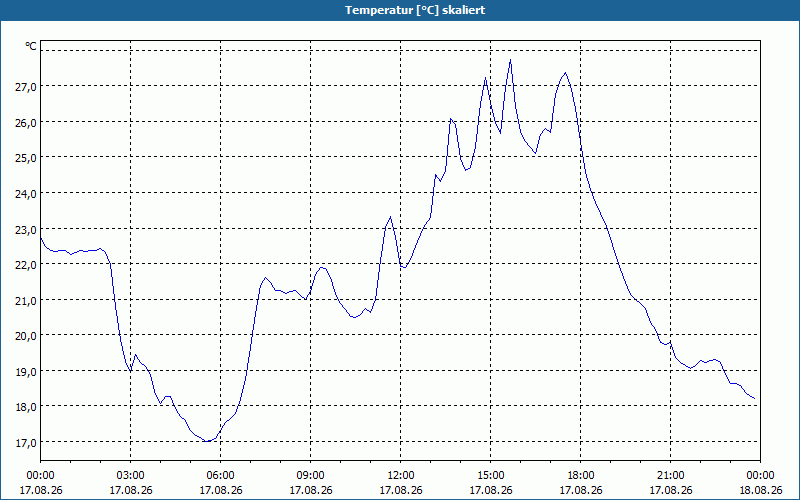800x500 pixels.
Task: Click the 21:00 x-axis time label
Action: [x=670, y=476]
